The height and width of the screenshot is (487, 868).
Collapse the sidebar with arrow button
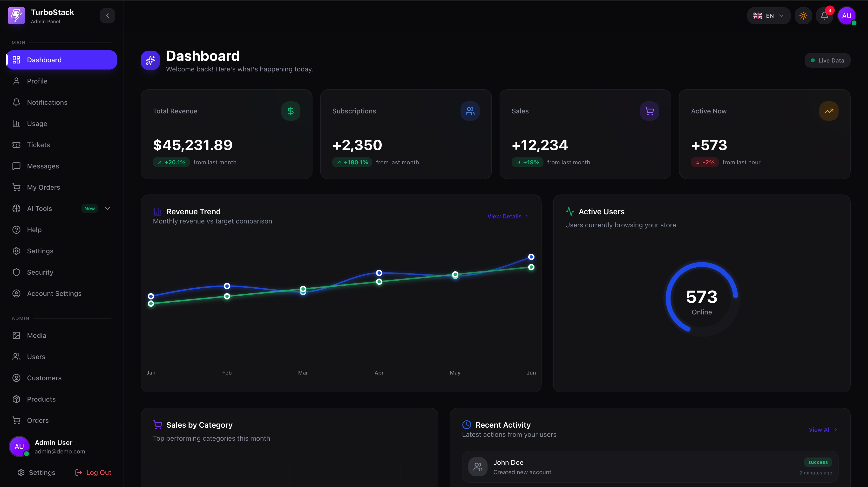(108, 16)
